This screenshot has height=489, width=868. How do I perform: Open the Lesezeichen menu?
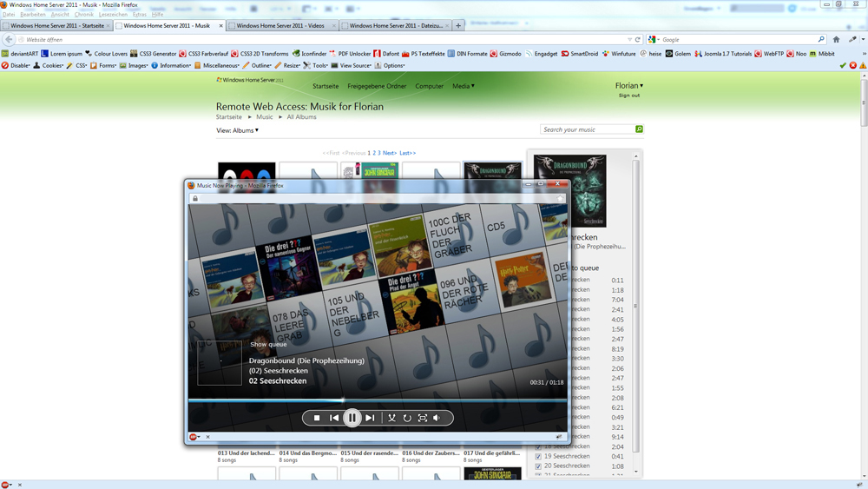(113, 15)
